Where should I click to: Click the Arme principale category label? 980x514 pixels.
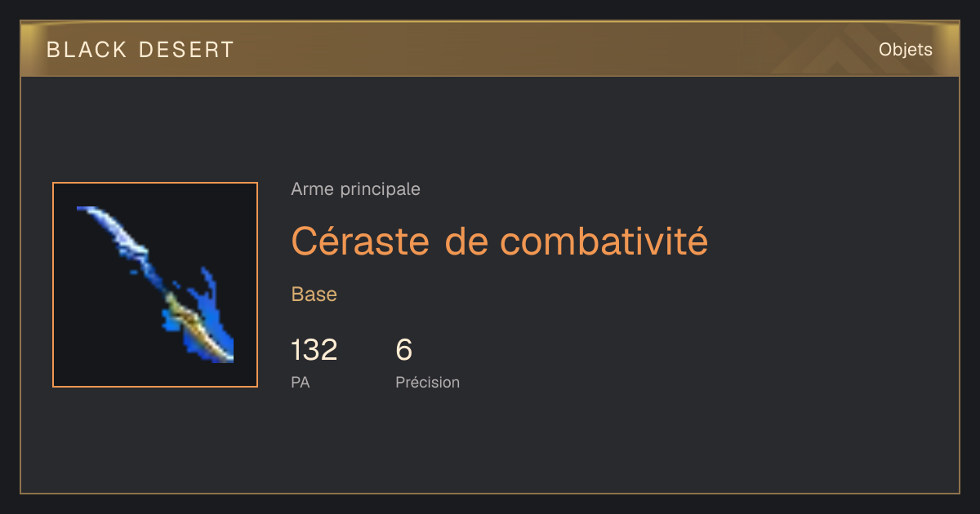355,189
